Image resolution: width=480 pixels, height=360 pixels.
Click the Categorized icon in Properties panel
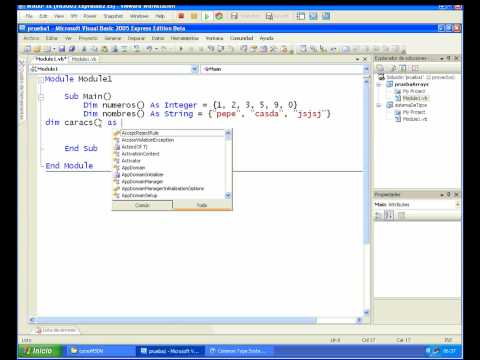[x=379, y=216]
